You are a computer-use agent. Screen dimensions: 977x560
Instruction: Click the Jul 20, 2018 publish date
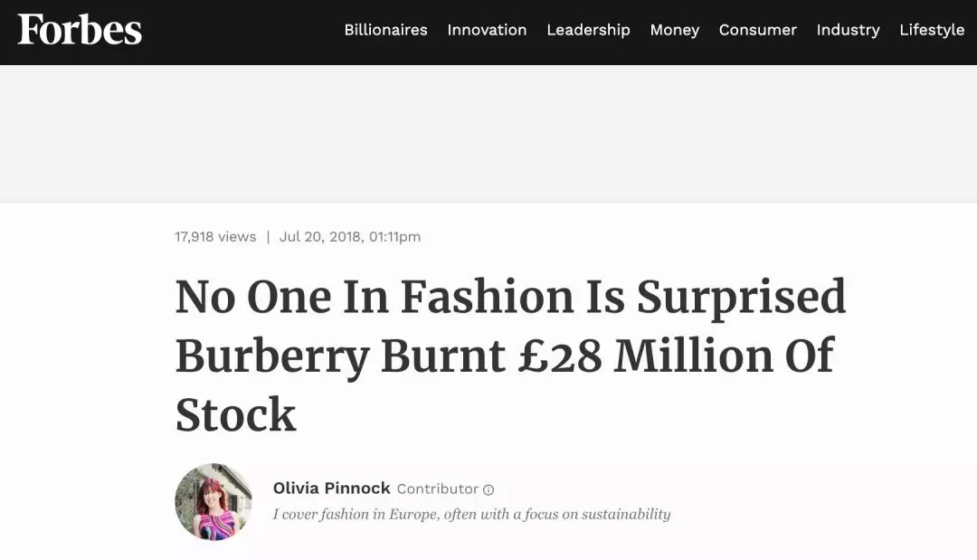[x=349, y=237]
